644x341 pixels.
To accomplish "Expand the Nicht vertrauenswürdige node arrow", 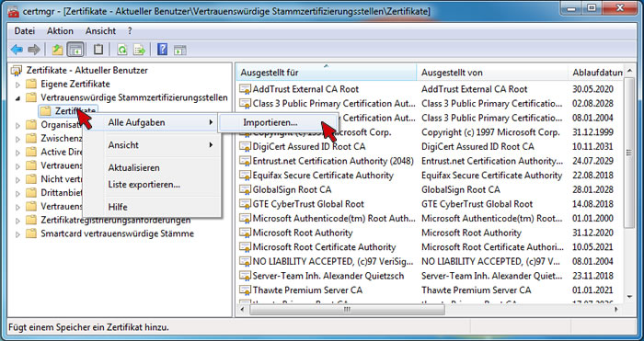I will pos(17,180).
